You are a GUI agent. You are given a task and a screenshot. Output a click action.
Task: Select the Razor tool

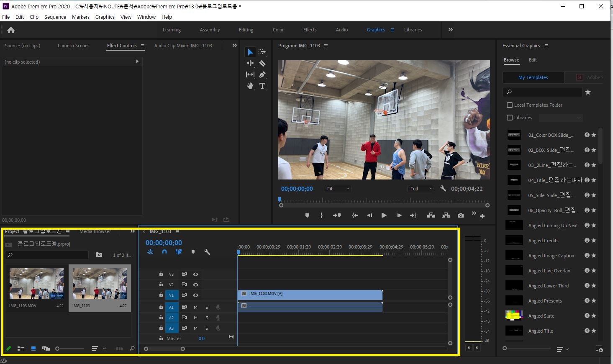(x=262, y=64)
